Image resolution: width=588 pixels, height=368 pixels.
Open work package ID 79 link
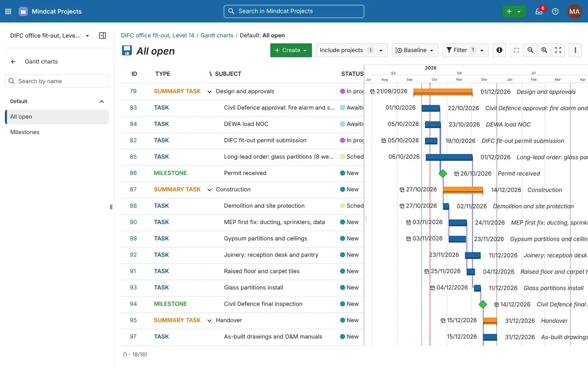click(x=133, y=91)
